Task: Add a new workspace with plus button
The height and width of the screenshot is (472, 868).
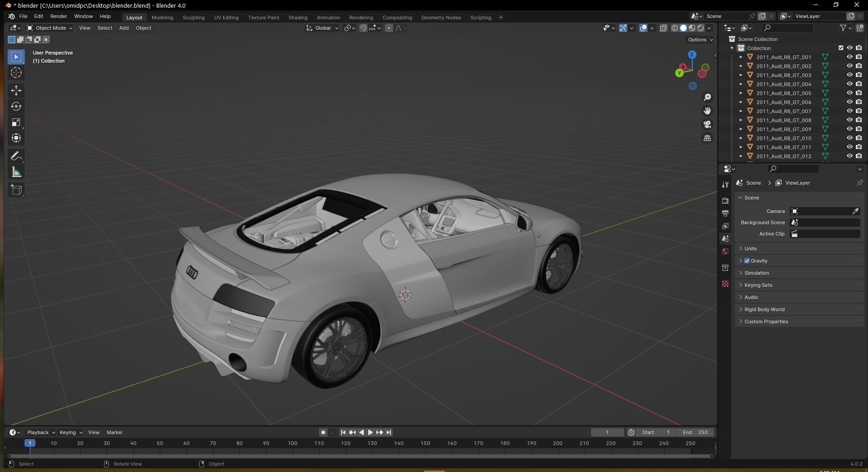Action: [501, 18]
